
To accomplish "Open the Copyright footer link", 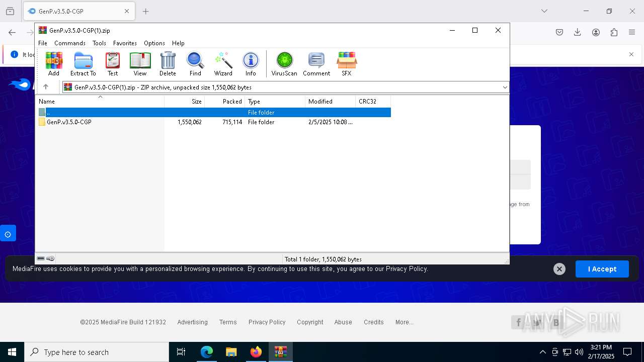I will 310,322.
